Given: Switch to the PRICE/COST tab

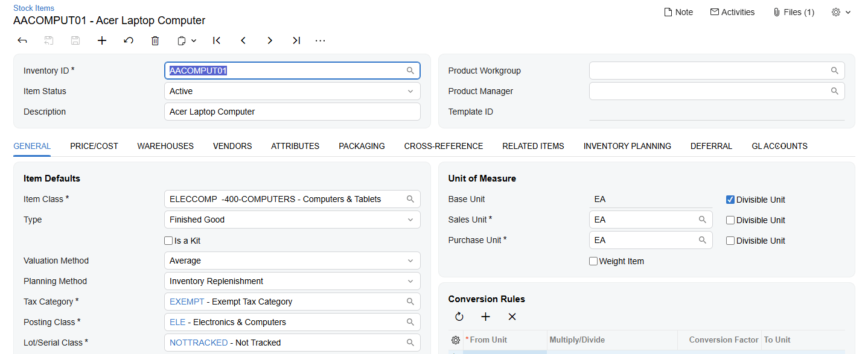Looking at the screenshot, I should 94,146.
